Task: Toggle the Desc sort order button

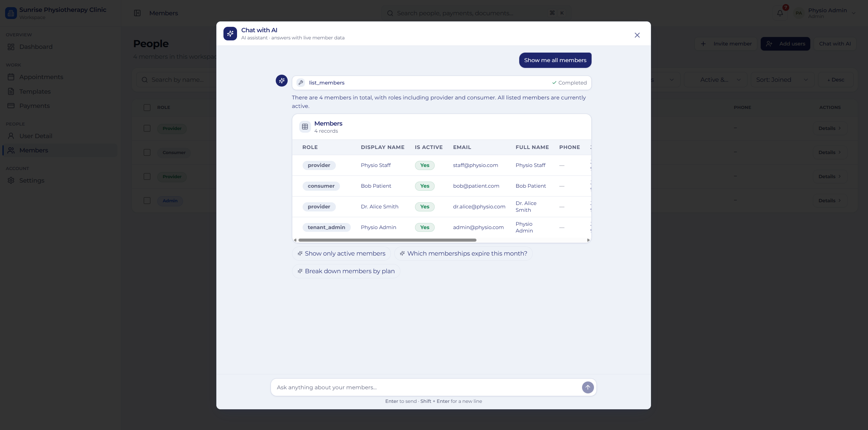Action: click(x=836, y=80)
